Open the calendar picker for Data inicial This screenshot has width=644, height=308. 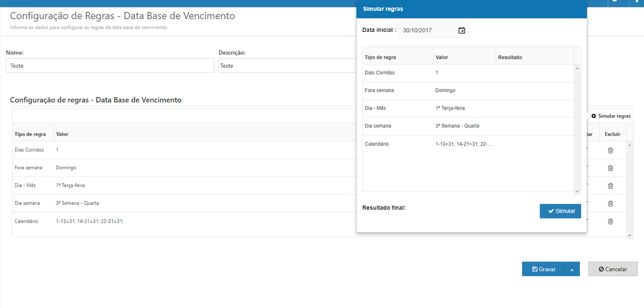click(x=462, y=30)
